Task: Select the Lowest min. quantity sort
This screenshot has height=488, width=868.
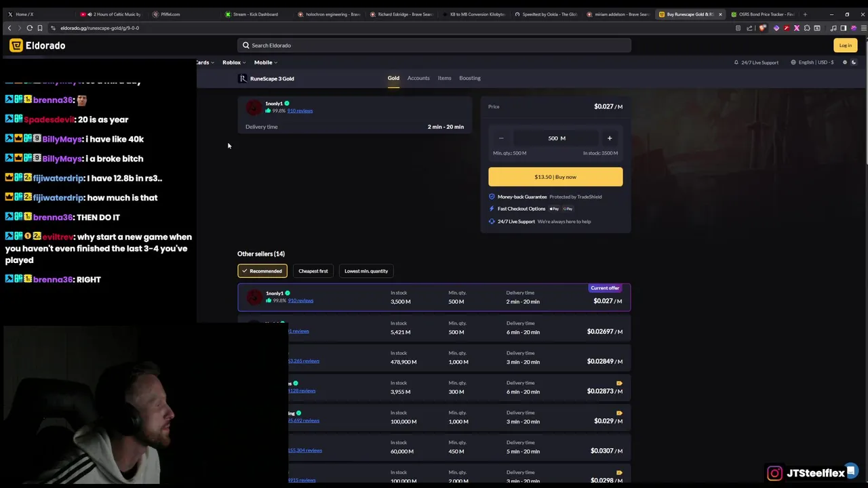Action: point(366,271)
